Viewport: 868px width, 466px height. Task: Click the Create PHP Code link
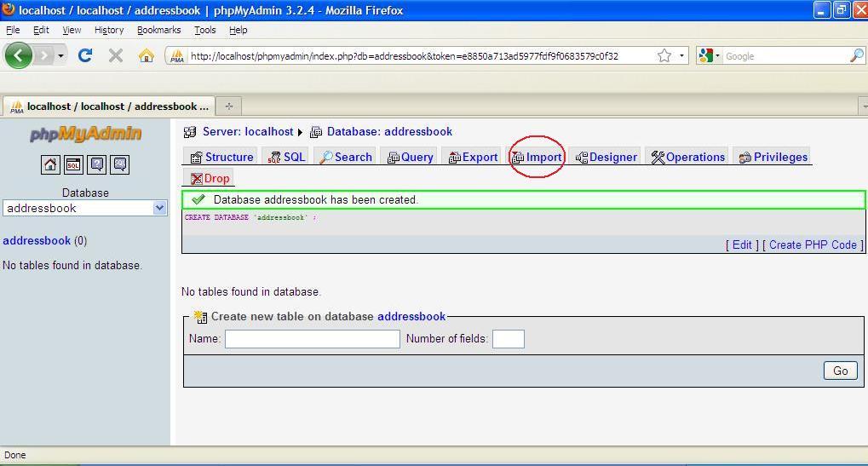click(x=813, y=245)
